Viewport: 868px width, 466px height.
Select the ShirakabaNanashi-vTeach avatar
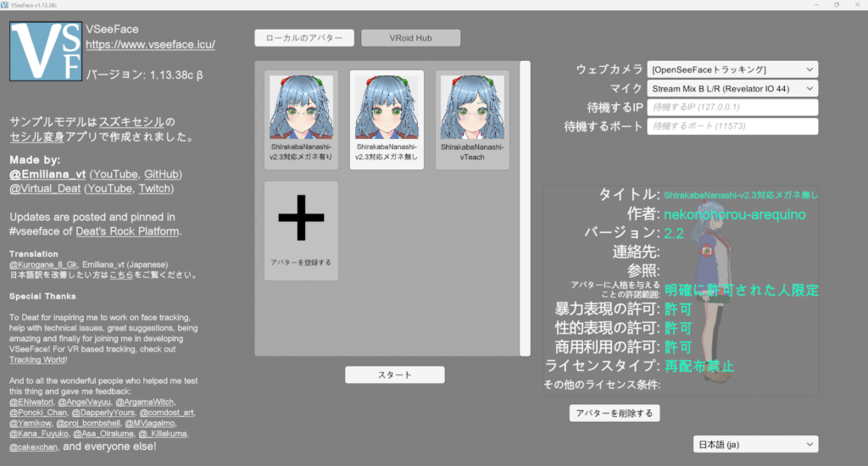click(472, 119)
